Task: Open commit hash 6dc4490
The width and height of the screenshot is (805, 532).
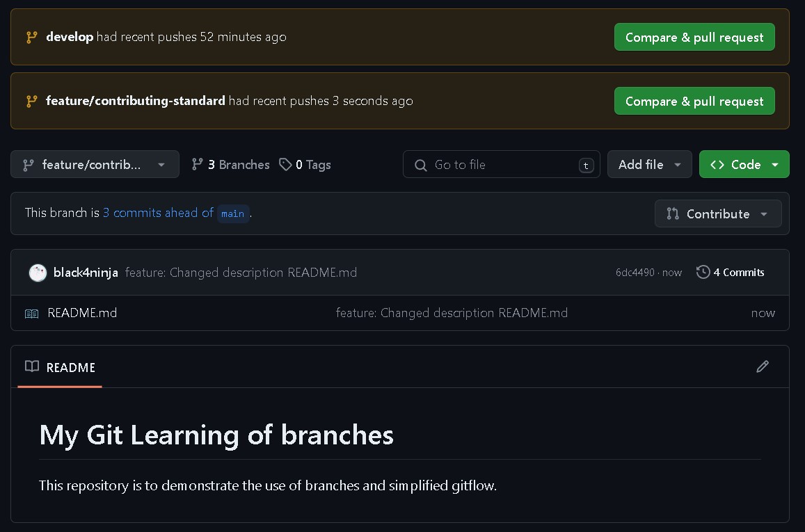Action: point(635,273)
